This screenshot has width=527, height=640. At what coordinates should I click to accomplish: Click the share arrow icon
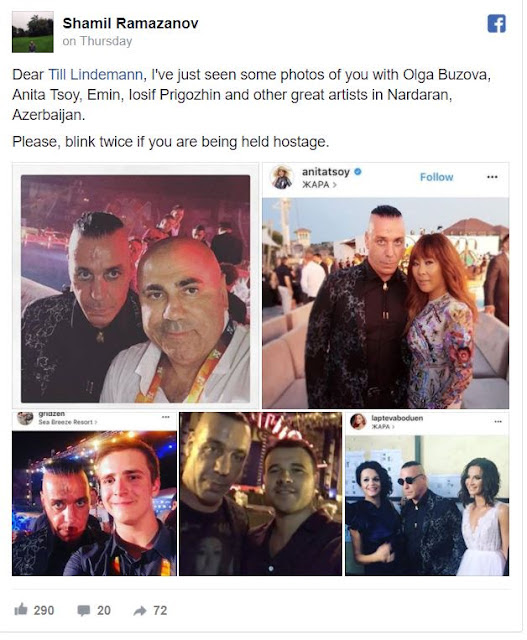tap(140, 610)
